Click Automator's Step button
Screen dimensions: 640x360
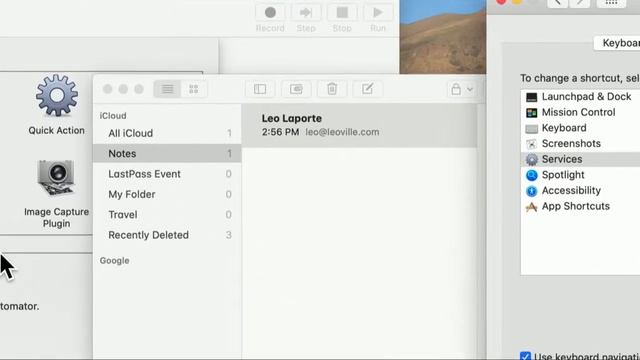click(x=306, y=13)
